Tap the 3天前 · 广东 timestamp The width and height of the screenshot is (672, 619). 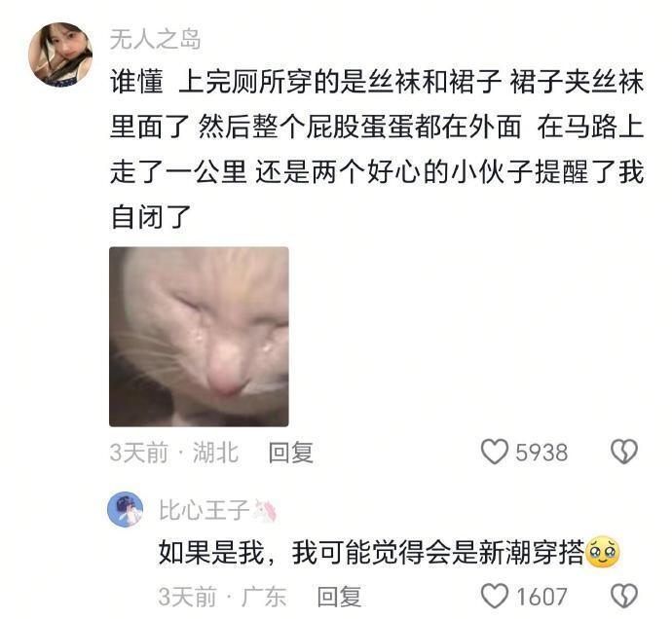[222, 597]
